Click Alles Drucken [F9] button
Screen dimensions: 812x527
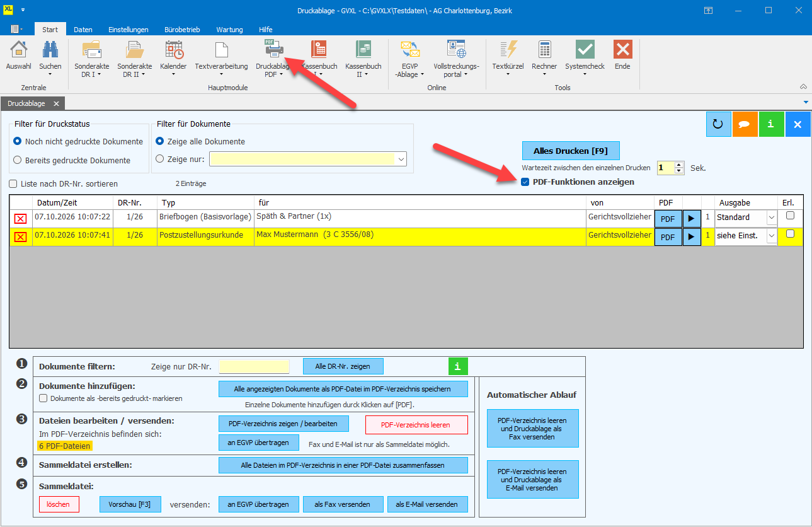pos(571,151)
